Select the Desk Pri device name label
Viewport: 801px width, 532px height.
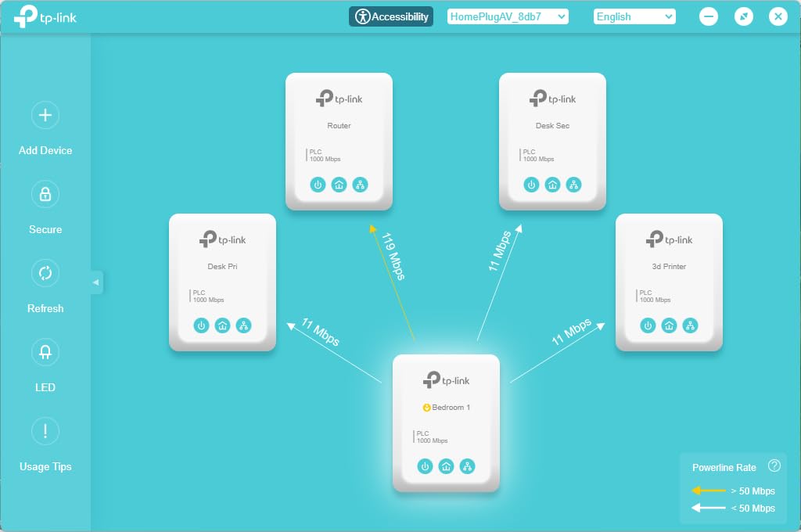tap(222, 267)
